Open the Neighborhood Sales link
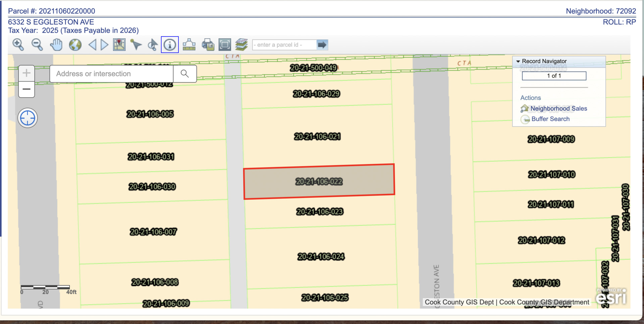 coord(558,108)
